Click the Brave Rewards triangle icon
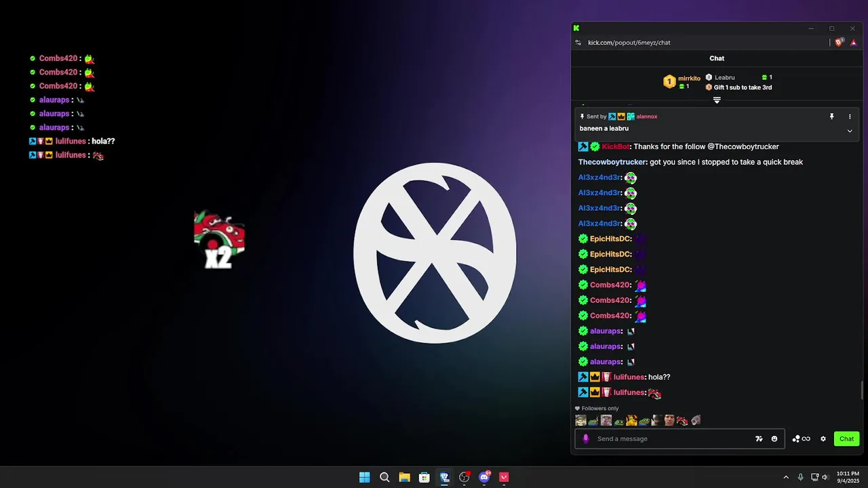Image resolution: width=868 pixels, height=488 pixels. pos(854,43)
